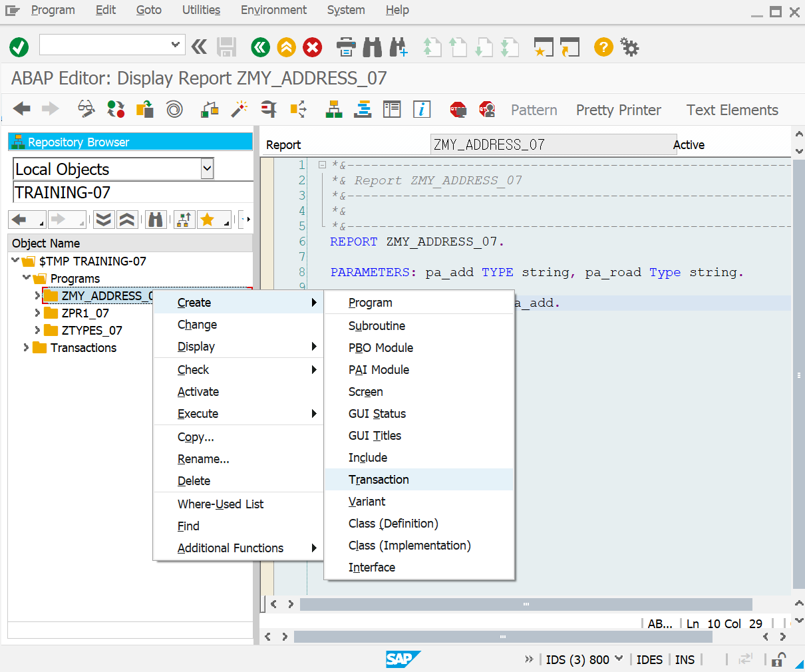Click the Set/Delete Session Breakpoint stop icon
Screen dimensions: 805x672
pos(458,109)
